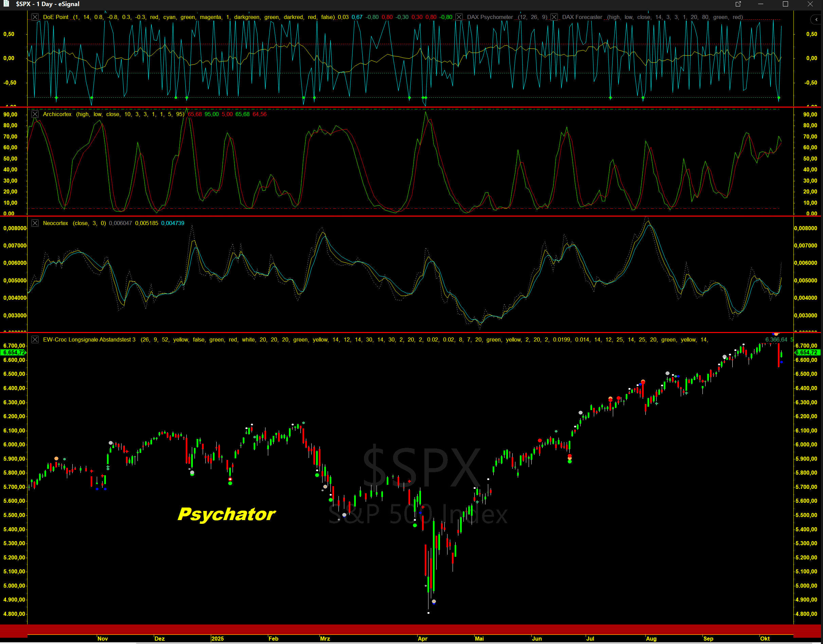
Task: Select the DoE Point study label
Action: click(56, 17)
